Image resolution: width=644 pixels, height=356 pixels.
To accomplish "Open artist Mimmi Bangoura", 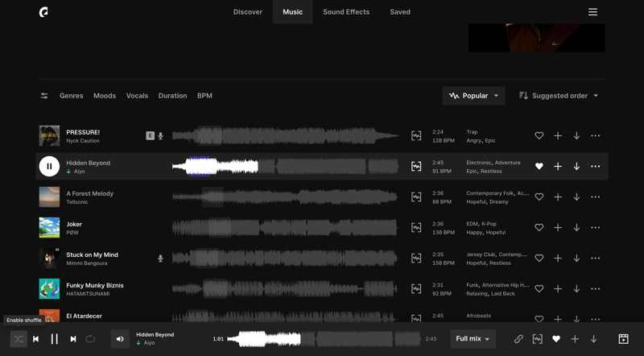I will coord(87,263).
